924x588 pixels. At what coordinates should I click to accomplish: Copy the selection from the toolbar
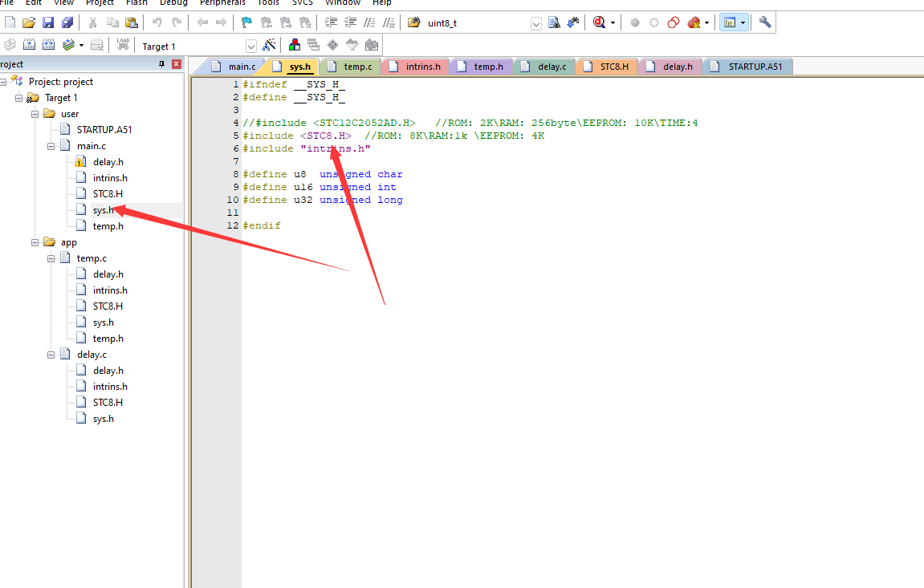click(x=112, y=22)
